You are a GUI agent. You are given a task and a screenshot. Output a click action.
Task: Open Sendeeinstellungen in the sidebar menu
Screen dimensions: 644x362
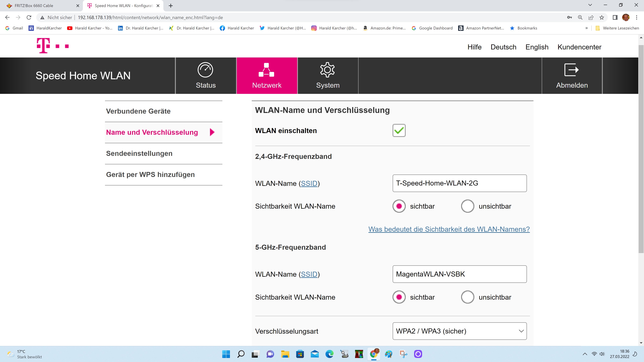click(x=139, y=153)
